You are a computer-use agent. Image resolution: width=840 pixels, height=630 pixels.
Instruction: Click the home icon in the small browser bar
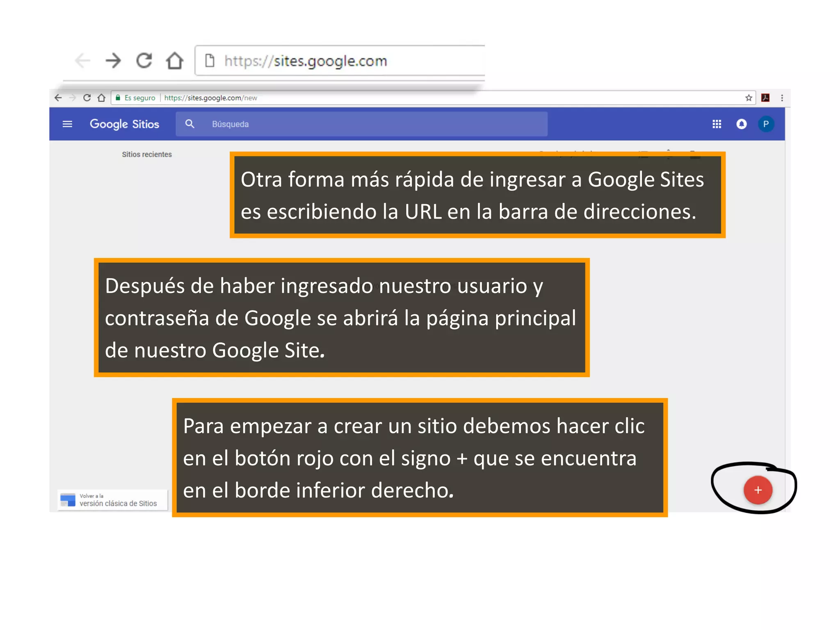tap(101, 98)
